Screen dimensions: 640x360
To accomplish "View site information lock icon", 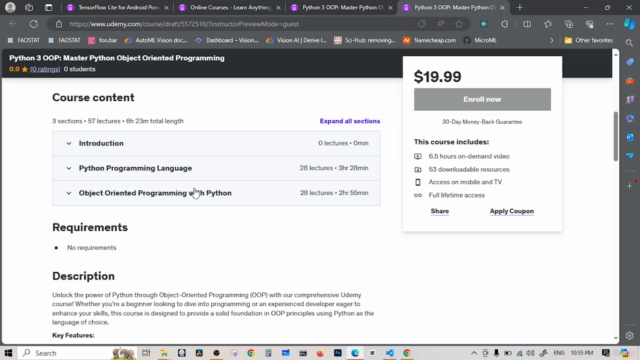I will coord(59,24).
